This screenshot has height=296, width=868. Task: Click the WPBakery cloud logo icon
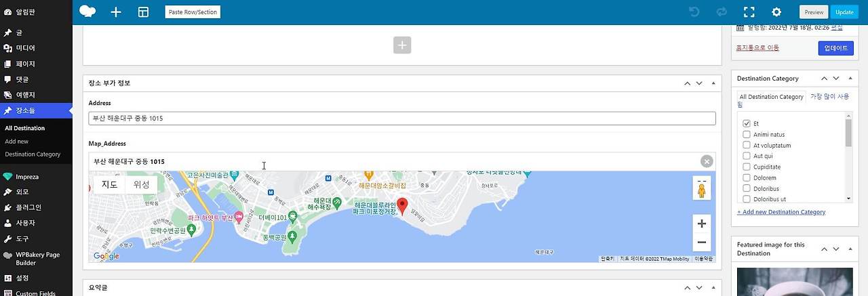[x=87, y=12]
